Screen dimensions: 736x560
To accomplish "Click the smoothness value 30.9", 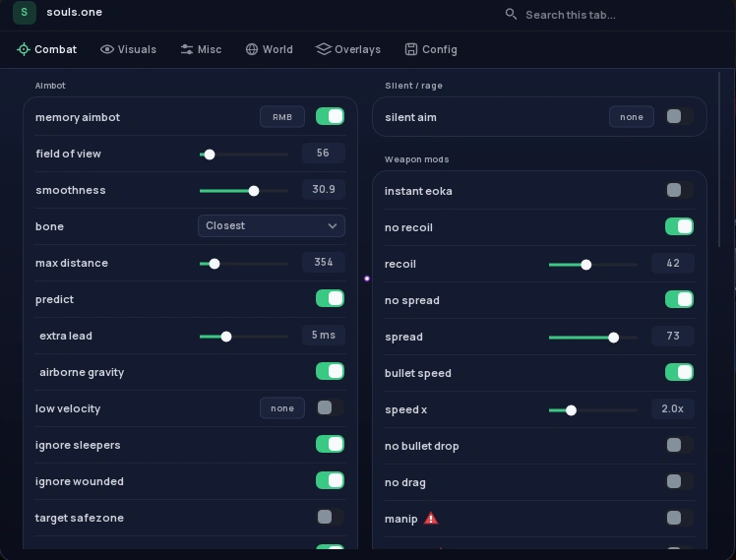I will tap(324, 189).
